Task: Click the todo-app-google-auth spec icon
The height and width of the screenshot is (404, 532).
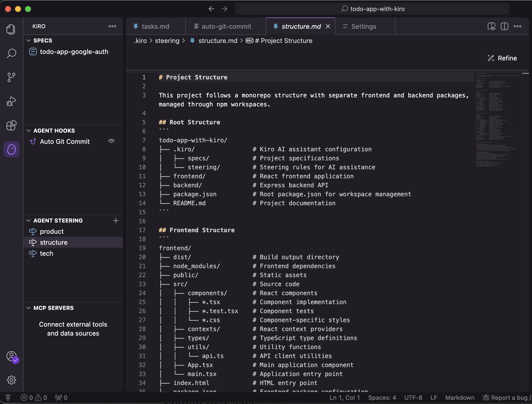Action: click(x=33, y=52)
